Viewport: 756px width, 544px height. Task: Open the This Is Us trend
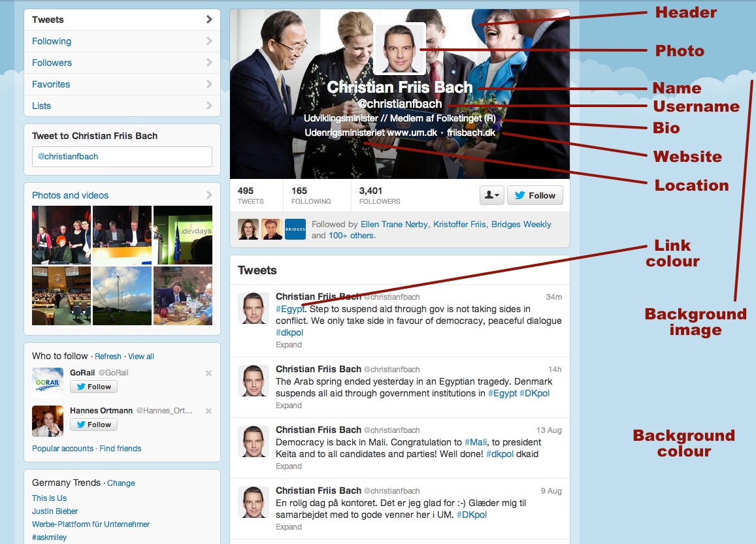tap(49, 498)
